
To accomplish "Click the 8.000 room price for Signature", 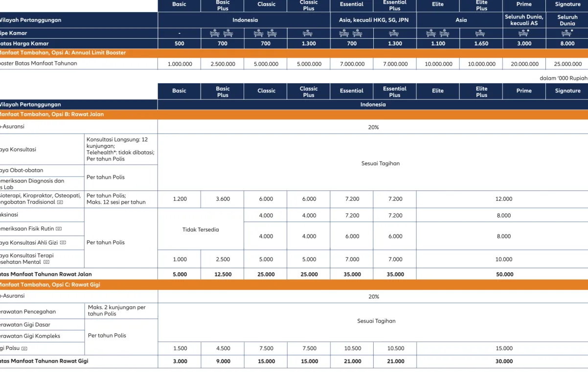I will coord(567,44).
